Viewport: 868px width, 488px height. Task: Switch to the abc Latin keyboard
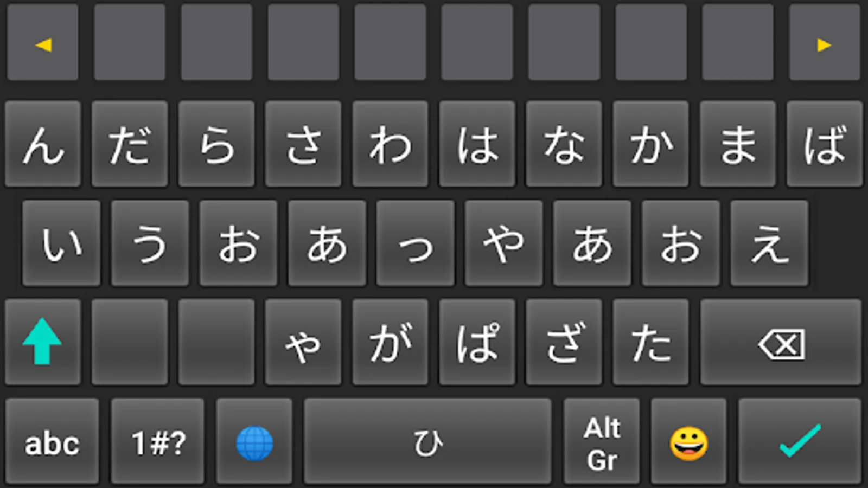(x=52, y=441)
